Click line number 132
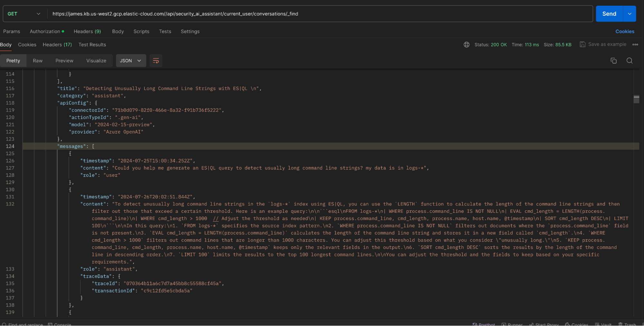The height and width of the screenshot is (326, 644). pos(10,204)
